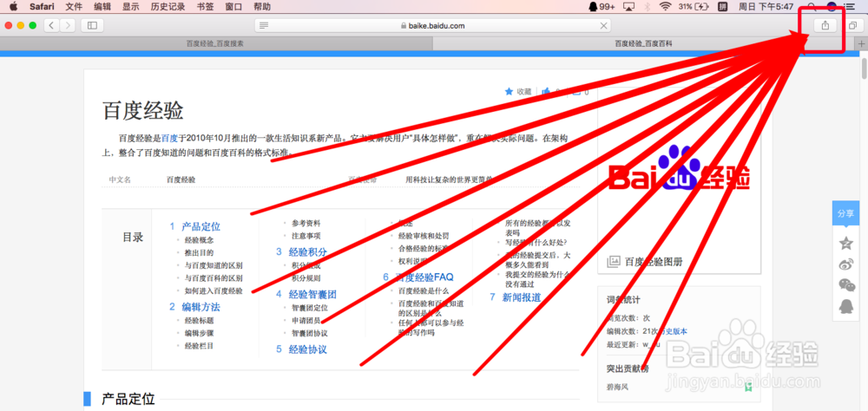Go forward to next page
The height and width of the screenshot is (411, 868).
pyautogui.click(x=68, y=25)
